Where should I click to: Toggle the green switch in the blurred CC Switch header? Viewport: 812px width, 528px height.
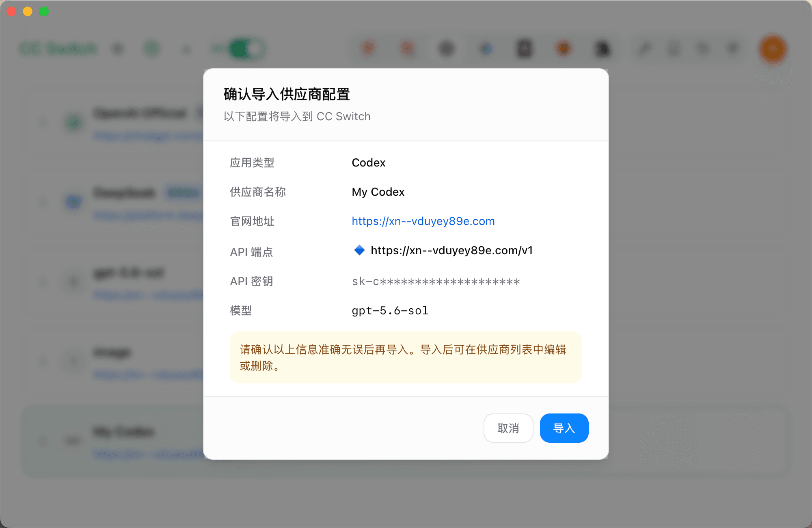pyautogui.click(x=246, y=49)
